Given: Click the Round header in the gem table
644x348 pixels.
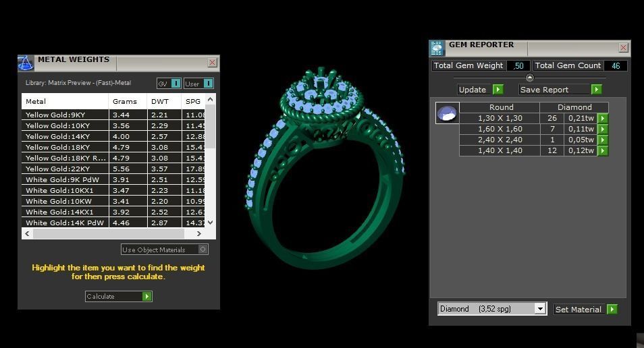Looking at the screenshot, I should [500, 107].
